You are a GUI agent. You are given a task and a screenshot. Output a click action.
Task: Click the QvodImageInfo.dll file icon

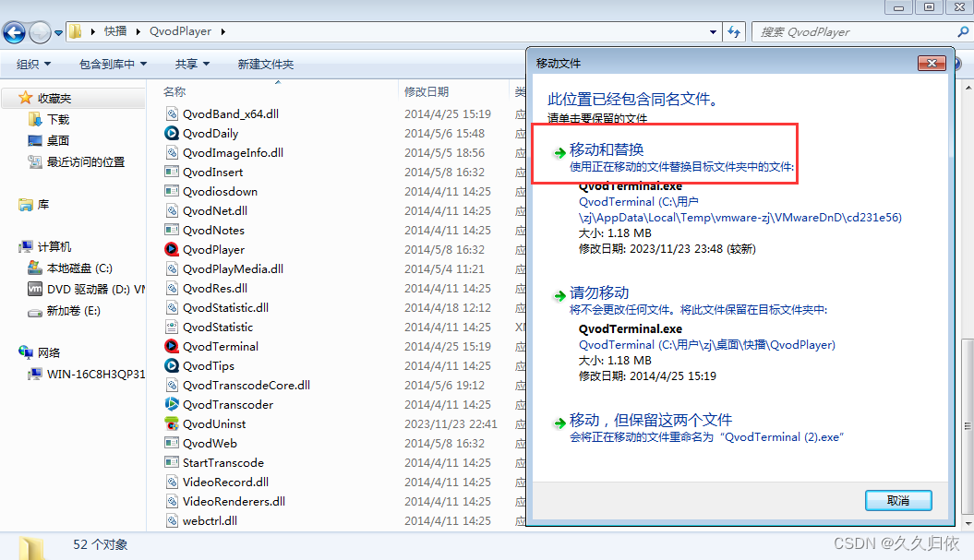click(x=172, y=152)
